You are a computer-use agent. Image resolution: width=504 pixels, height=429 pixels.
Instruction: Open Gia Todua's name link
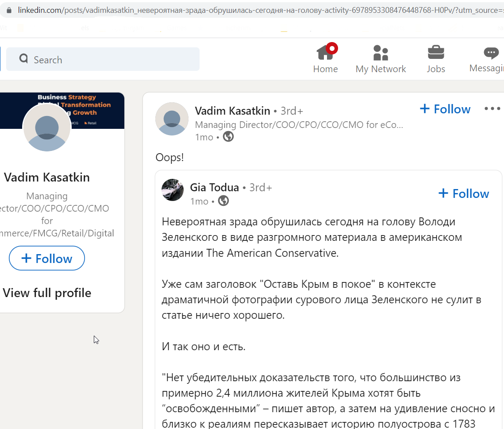pos(215,187)
